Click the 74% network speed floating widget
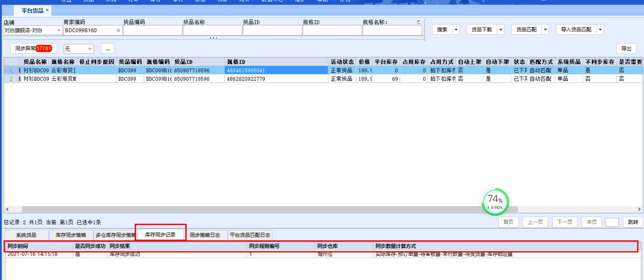Screen dimensions: 644x280 click(495, 202)
